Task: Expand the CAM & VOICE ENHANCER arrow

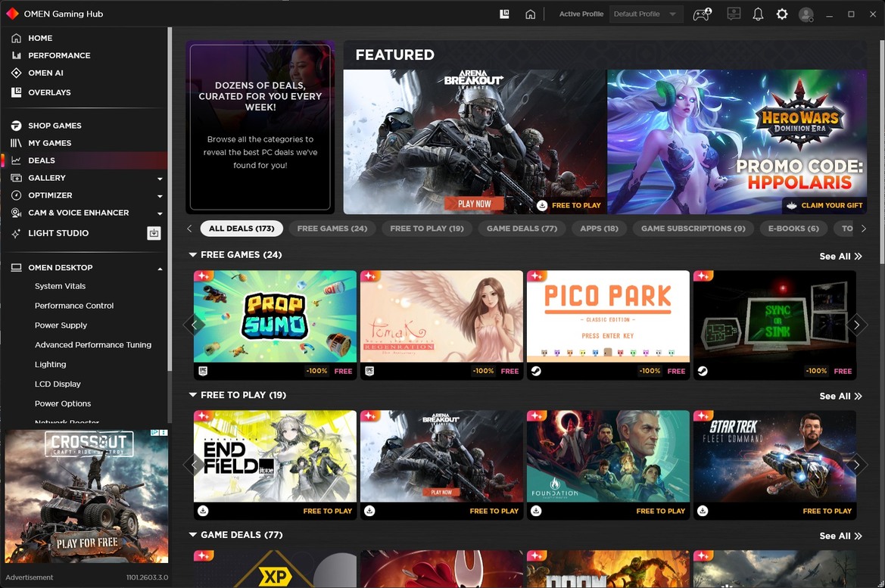Action: tap(160, 213)
